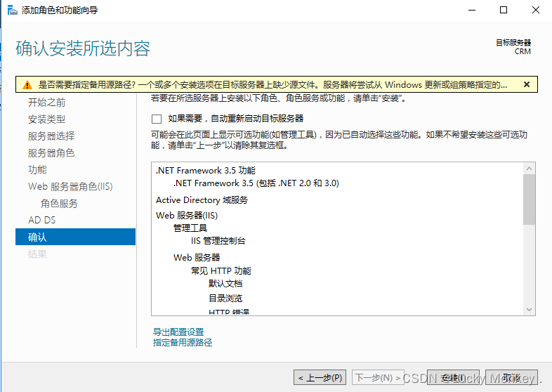Viewport: 552px width, 392px height.
Task: Close the wizard window
Action: click(535, 10)
